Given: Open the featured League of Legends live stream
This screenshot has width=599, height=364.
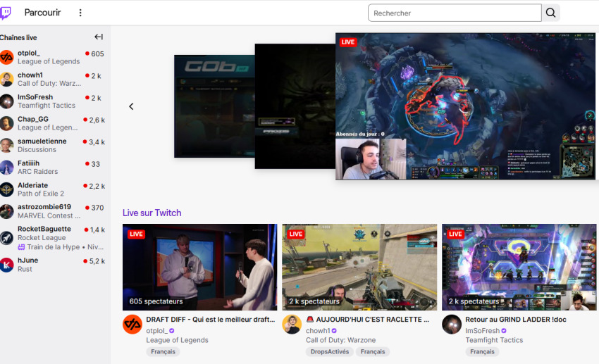Looking at the screenshot, I should 465,106.
